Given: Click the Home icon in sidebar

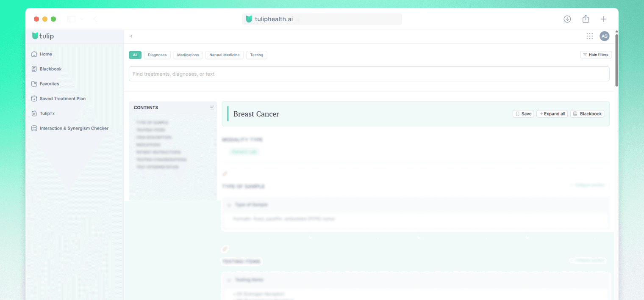Looking at the screenshot, I should 34,54.
